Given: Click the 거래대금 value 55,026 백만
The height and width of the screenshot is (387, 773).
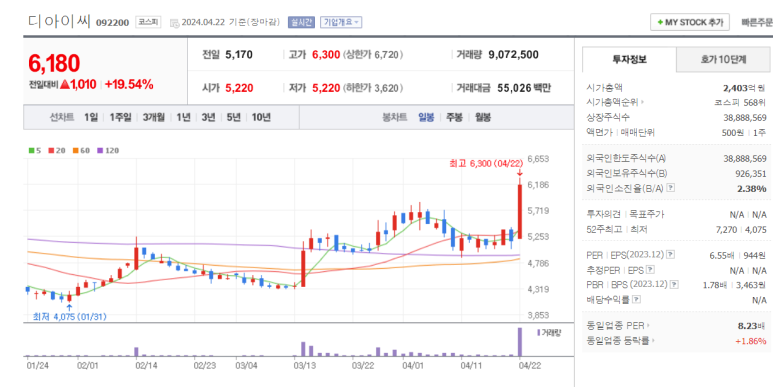Looking at the screenshot, I should pyautogui.click(x=524, y=88).
